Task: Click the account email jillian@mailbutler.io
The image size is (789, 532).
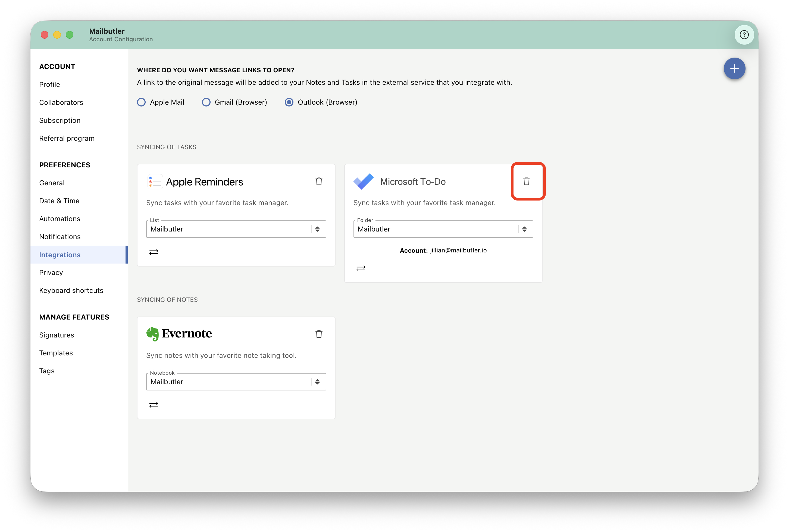Action: (x=458, y=251)
